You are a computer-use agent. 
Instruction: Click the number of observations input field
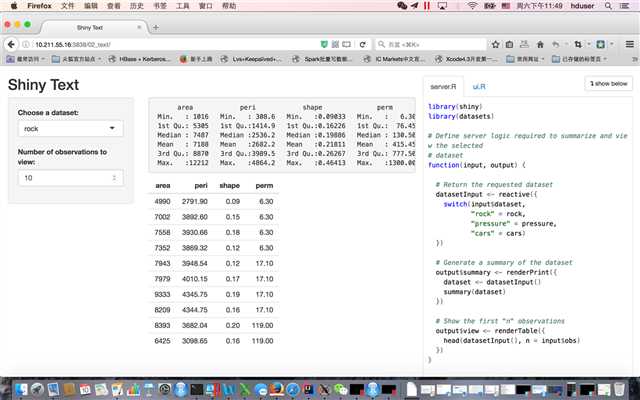(x=70, y=178)
